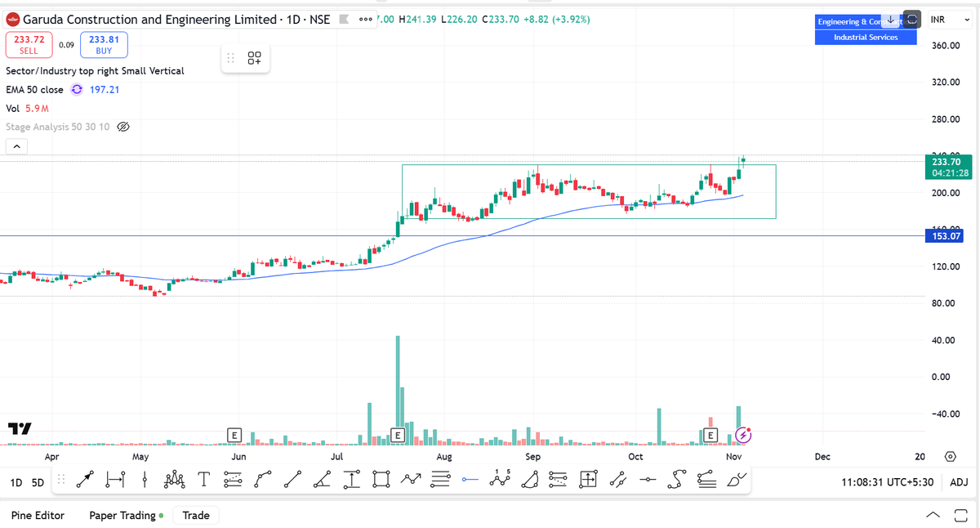Open the Trade tab
The height and width of the screenshot is (528, 980).
point(196,515)
